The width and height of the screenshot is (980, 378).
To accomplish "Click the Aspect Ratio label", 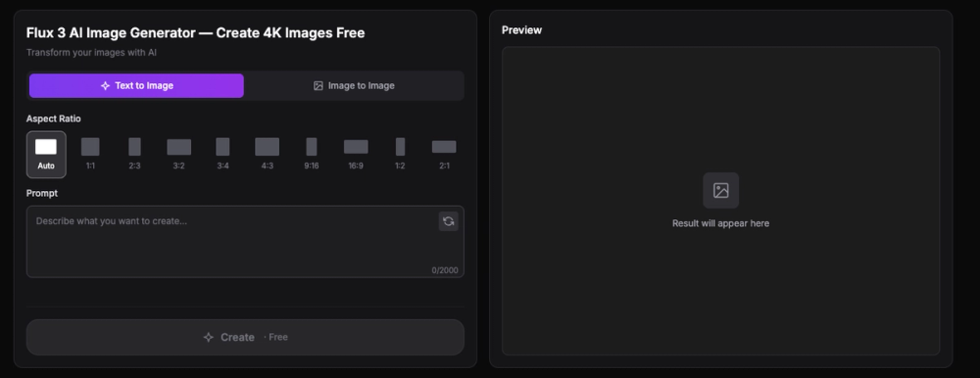I will [x=53, y=118].
